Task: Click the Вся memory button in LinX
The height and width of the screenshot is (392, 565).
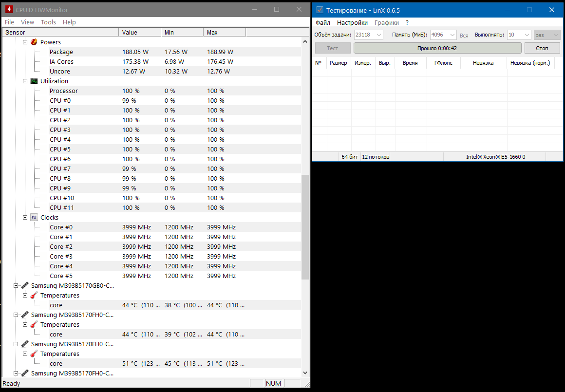Action: click(x=464, y=36)
